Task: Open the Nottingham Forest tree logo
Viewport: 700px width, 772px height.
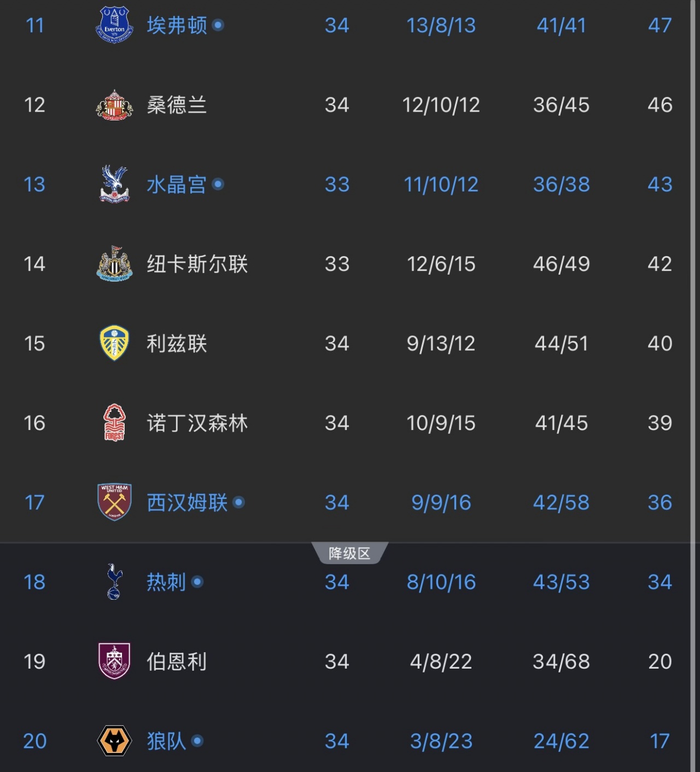Action: [114, 423]
